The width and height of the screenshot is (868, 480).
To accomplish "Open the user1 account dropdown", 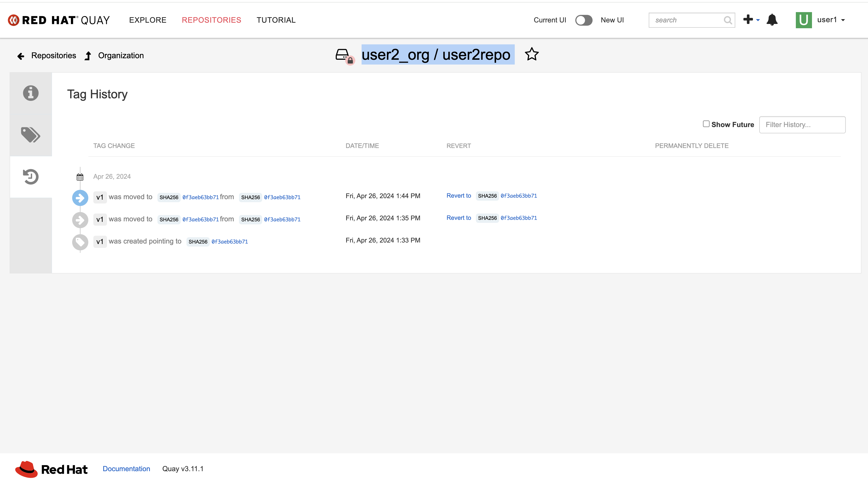I will coord(831,20).
